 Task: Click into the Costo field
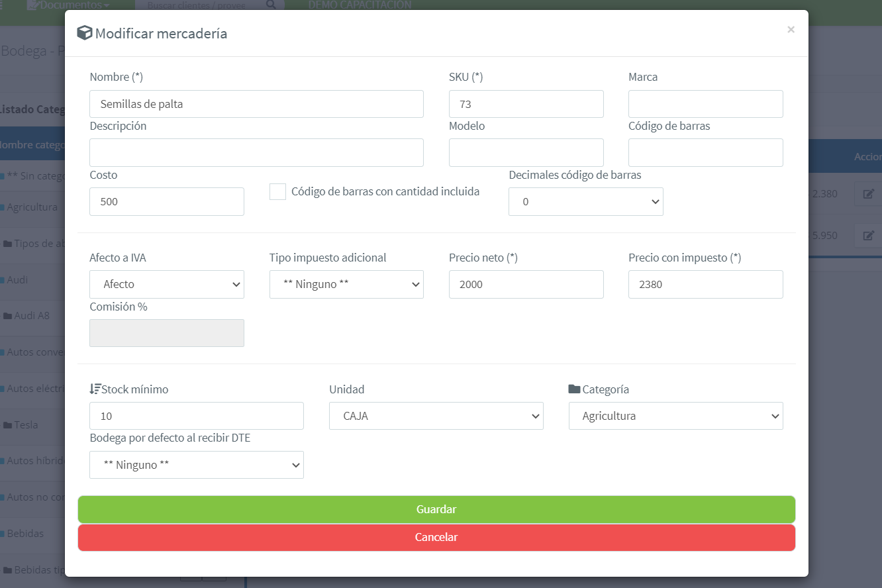[167, 202]
